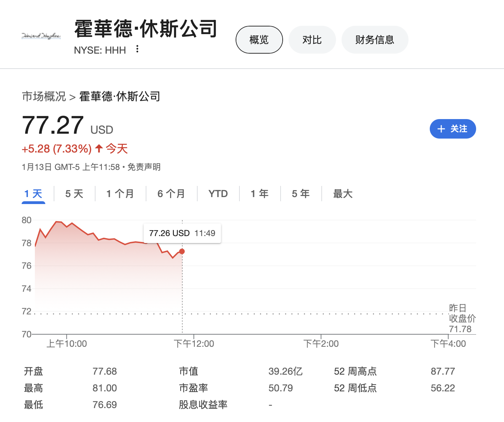
Task: Select the 5年 chart range
Action: click(300, 194)
